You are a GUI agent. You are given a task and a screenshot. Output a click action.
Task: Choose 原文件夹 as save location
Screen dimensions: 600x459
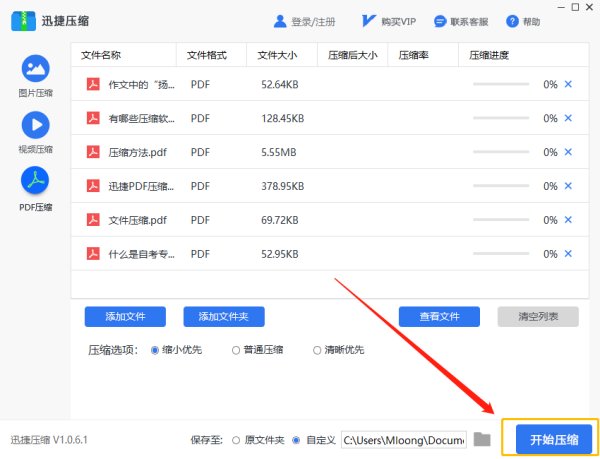pyautogui.click(x=236, y=440)
